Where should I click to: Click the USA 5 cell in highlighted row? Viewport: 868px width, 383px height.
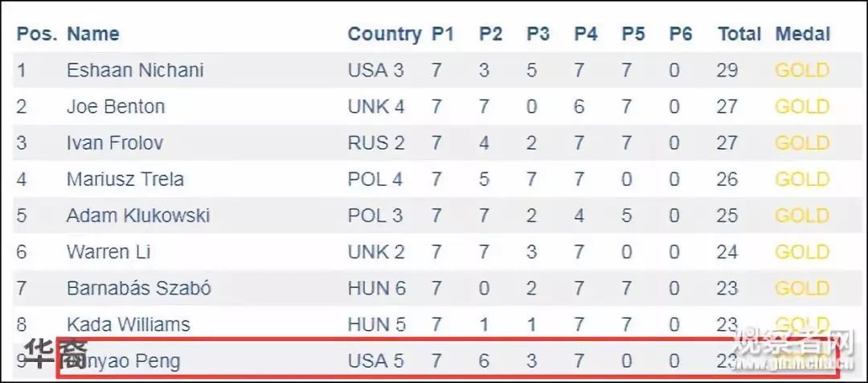[376, 360]
